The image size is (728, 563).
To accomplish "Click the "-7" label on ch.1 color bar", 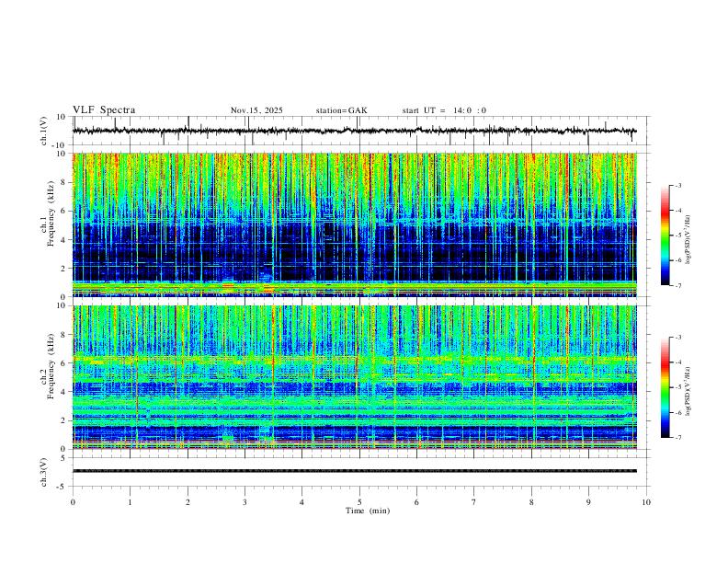I will click(x=678, y=285).
